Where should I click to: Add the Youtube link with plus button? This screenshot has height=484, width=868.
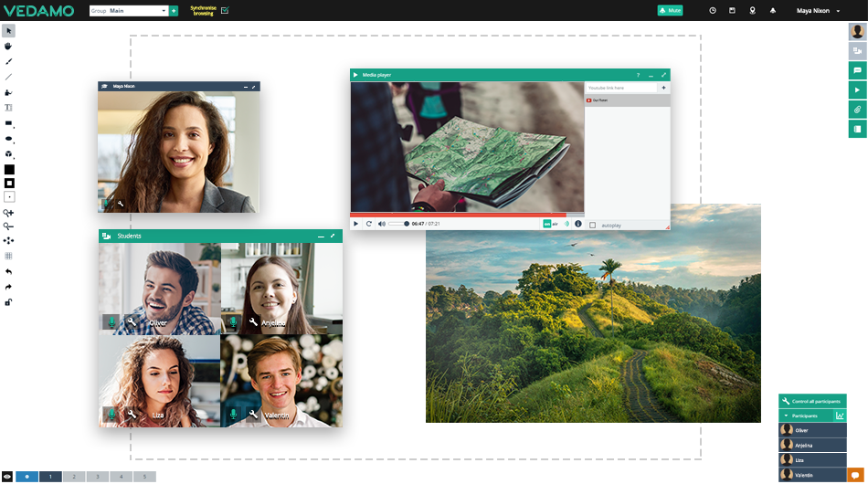pos(663,88)
